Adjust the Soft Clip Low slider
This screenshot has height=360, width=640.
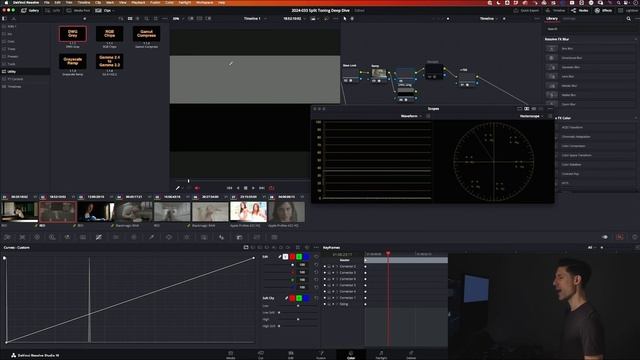coord(298,306)
